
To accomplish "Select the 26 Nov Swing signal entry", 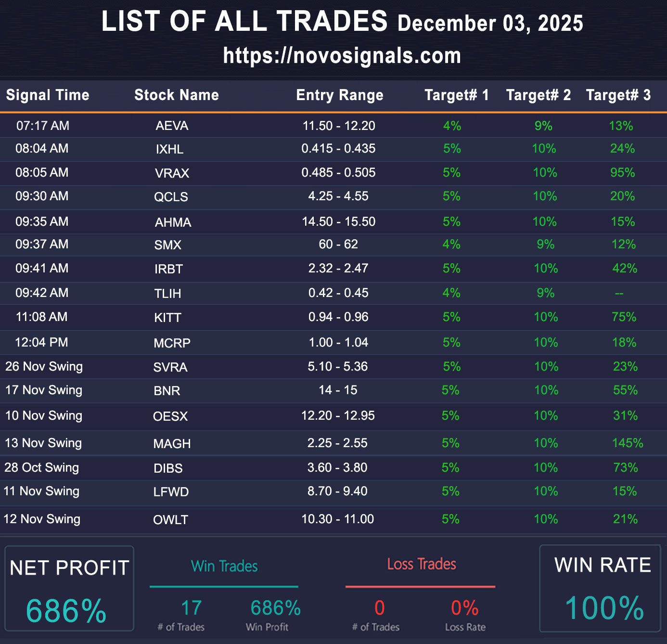I will coord(44,366).
